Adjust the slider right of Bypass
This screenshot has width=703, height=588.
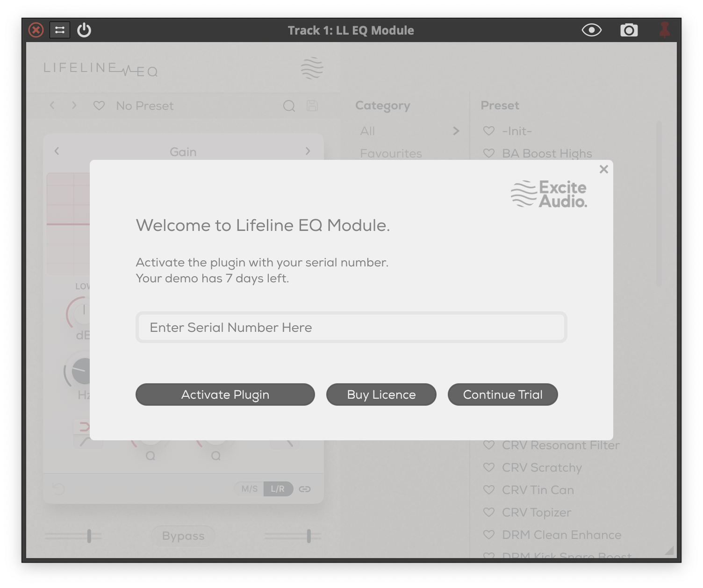pyautogui.click(x=293, y=536)
